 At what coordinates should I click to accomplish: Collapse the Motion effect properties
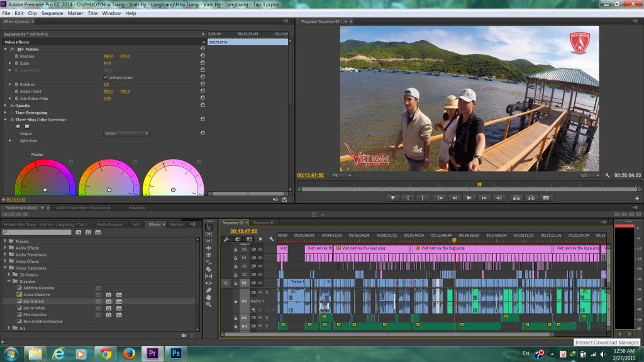(6, 49)
